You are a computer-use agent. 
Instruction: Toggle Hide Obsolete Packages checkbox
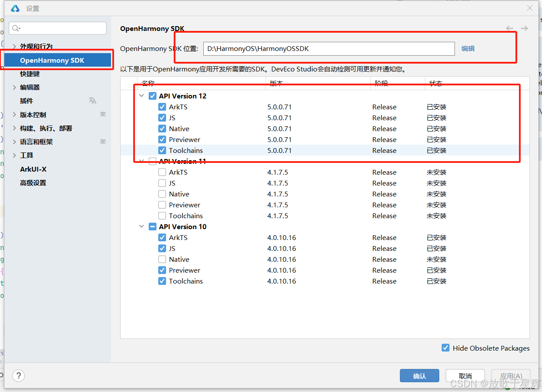(445, 348)
